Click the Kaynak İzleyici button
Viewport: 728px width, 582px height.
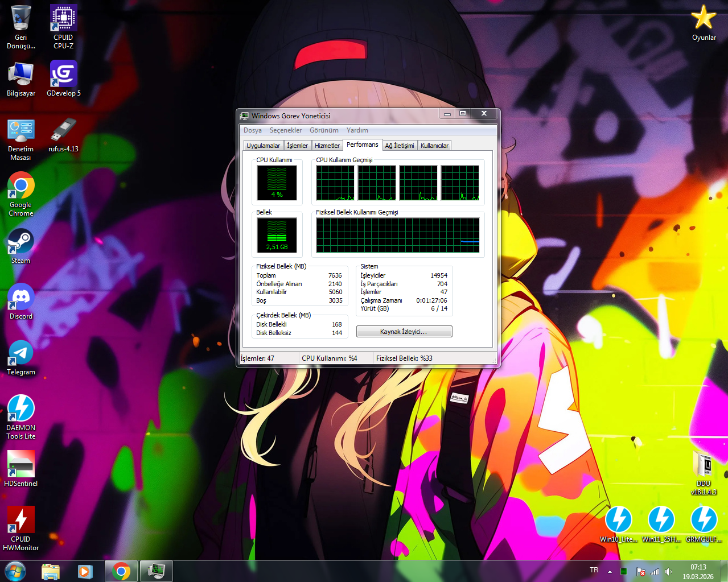(x=404, y=332)
